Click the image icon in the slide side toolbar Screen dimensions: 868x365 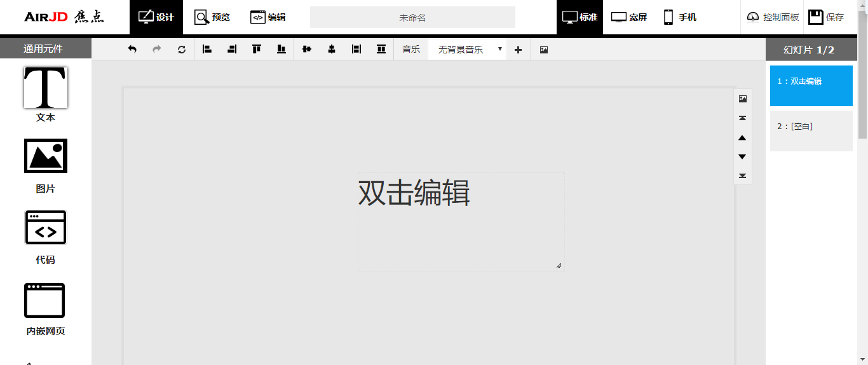point(743,99)
